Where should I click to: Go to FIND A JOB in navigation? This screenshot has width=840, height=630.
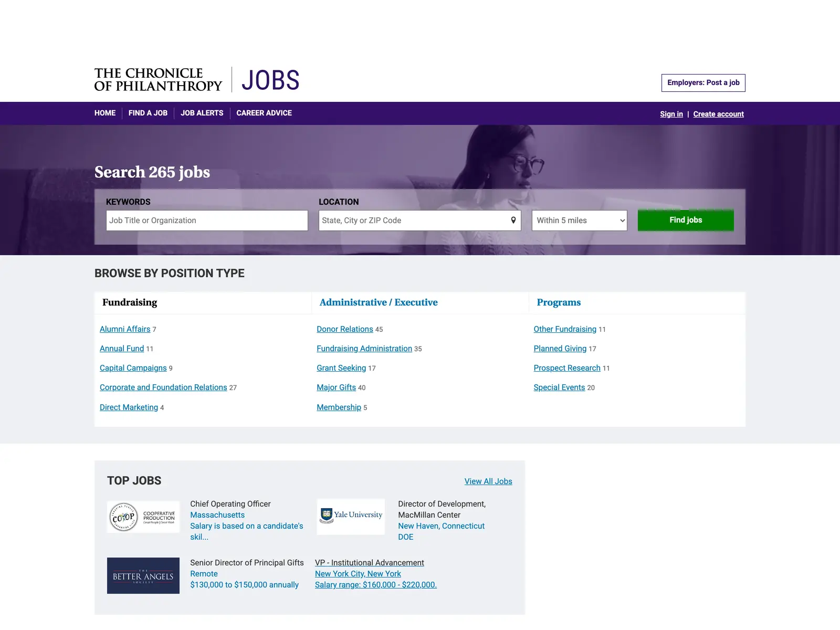(x=148, y=113)
